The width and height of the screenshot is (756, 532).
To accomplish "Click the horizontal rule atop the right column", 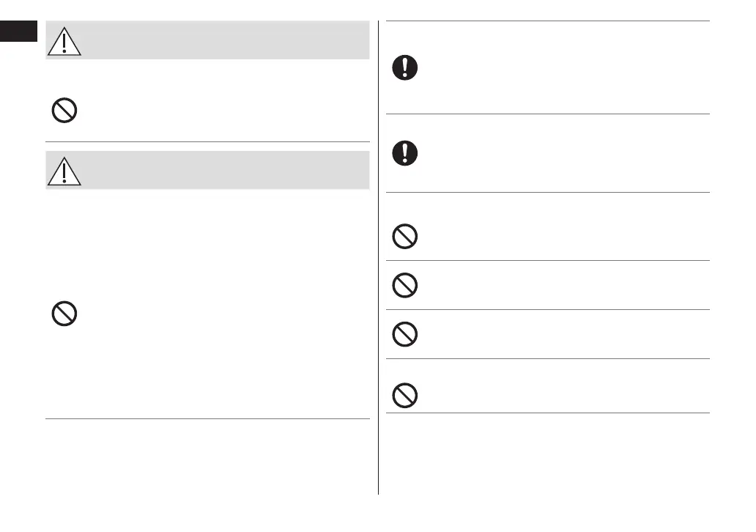I will tap(547, 21).
